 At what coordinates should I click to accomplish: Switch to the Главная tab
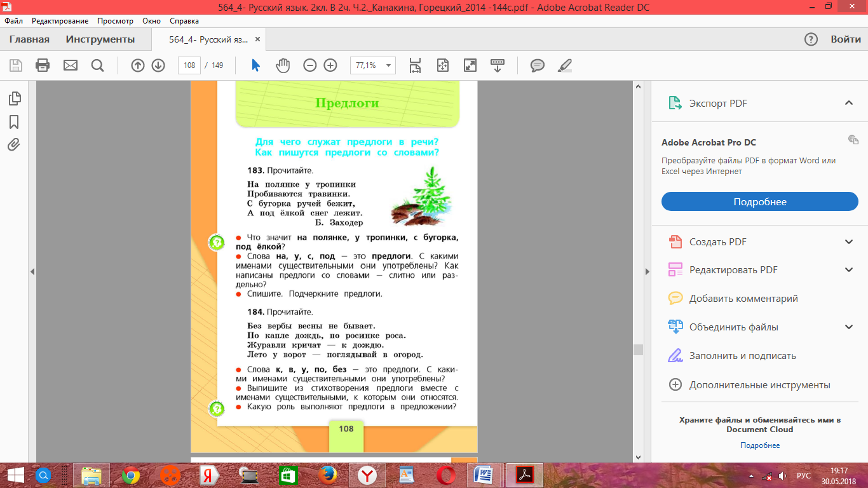29,39
